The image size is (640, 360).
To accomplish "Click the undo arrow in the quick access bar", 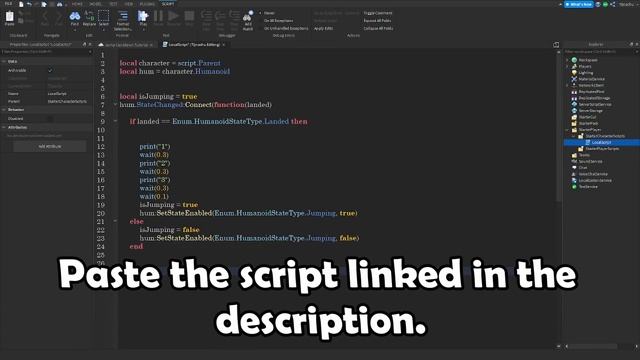I will coord(29,4).
